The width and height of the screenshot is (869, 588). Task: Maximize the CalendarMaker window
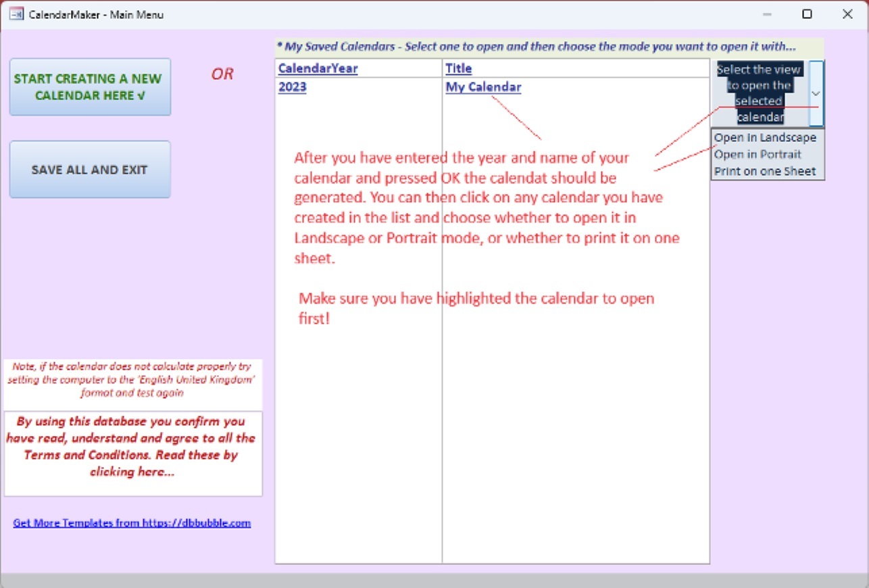(x=807, y=14)
